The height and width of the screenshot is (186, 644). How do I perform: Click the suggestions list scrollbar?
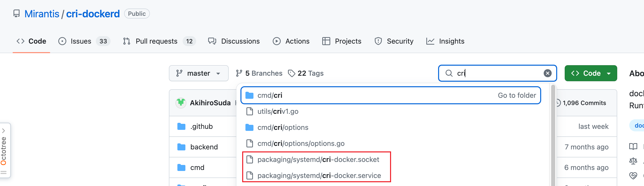pyautogui.click(x=553, y=113)
